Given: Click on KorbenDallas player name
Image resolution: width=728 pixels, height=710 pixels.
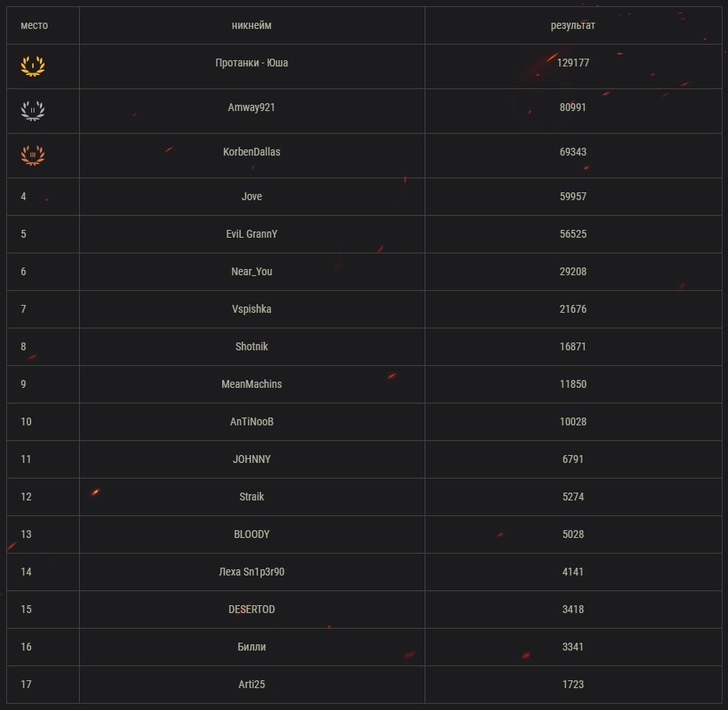Looking at the screenshot, I should (252, 152).
